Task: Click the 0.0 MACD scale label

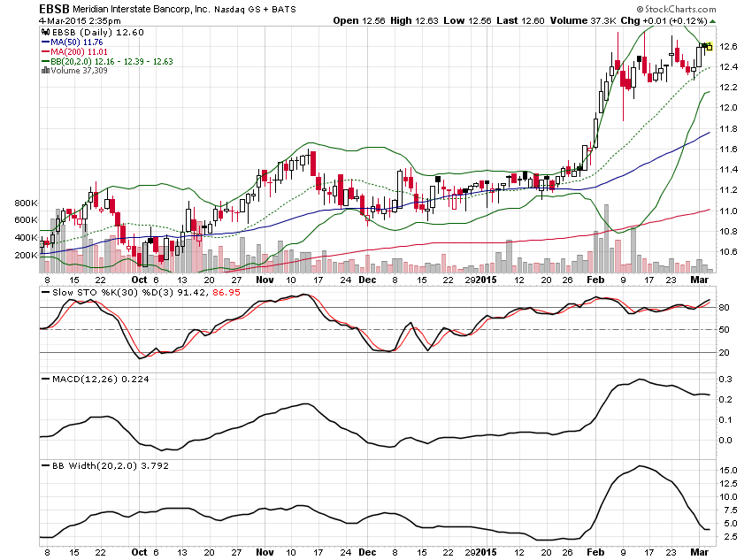Action: point(725,441)
